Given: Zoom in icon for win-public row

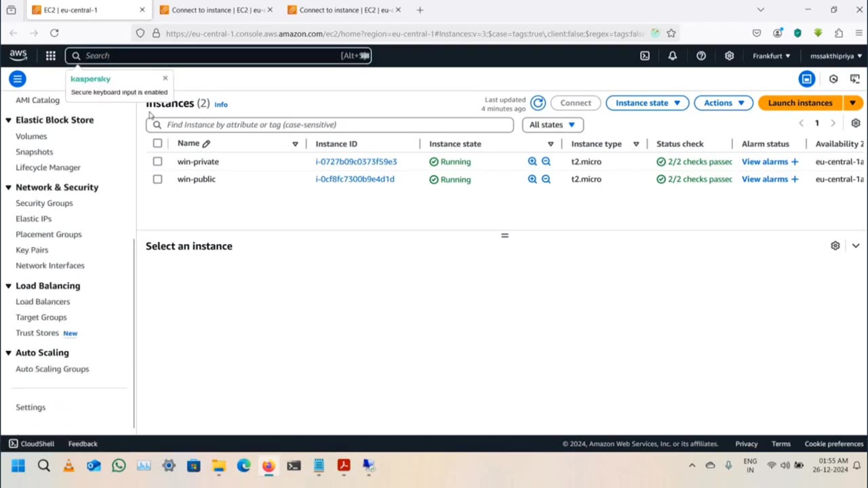Looking at the screenshot, I should pos(532,179).
